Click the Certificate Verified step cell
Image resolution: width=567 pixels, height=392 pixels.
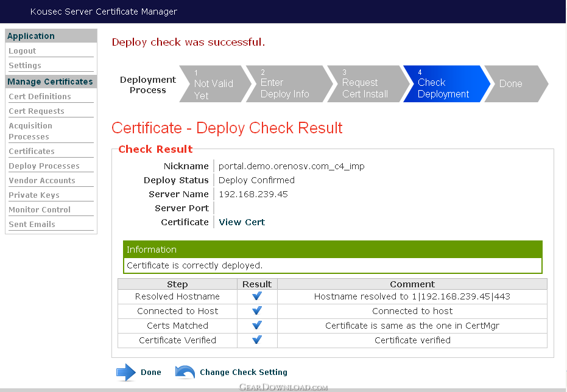[178, 340]
